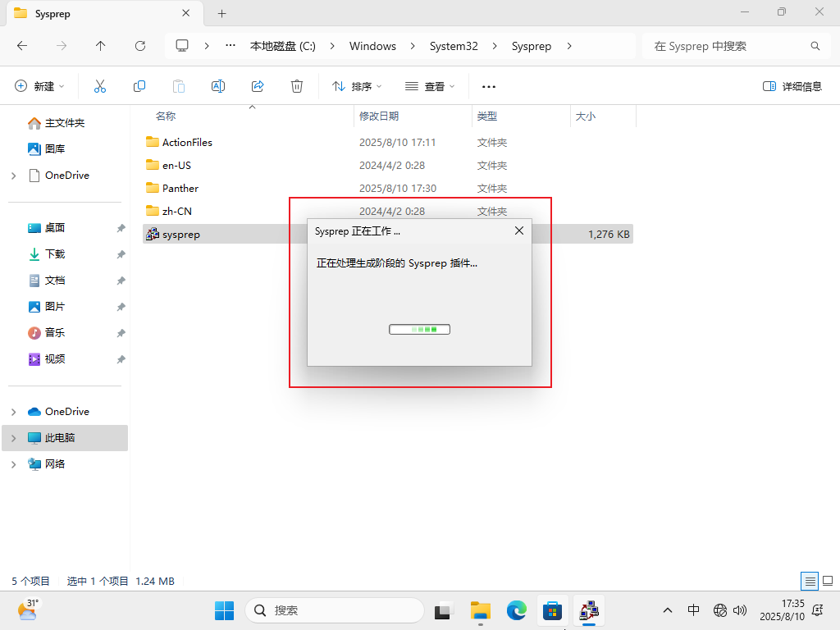Expand the ellipsis in the address bar path

231,46
